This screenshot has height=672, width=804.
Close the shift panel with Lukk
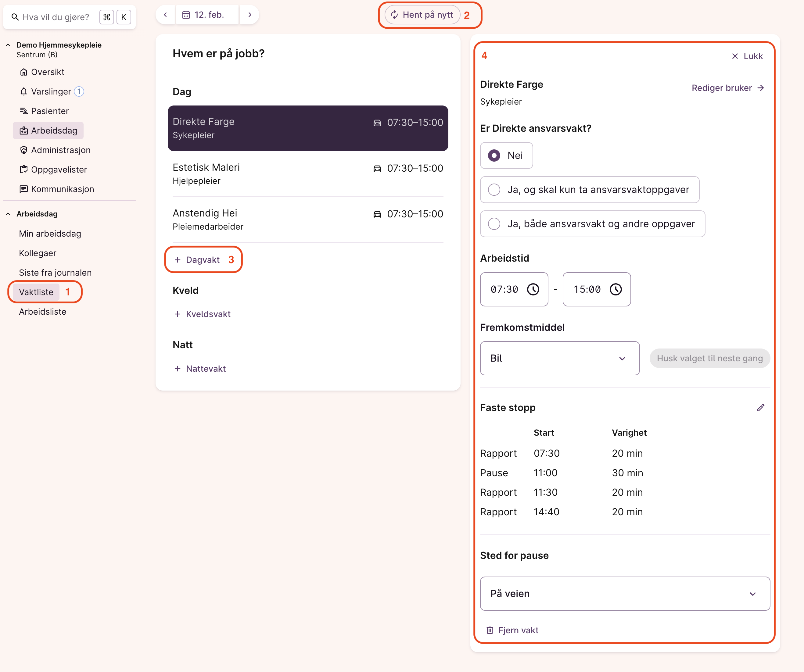(747, 56)
